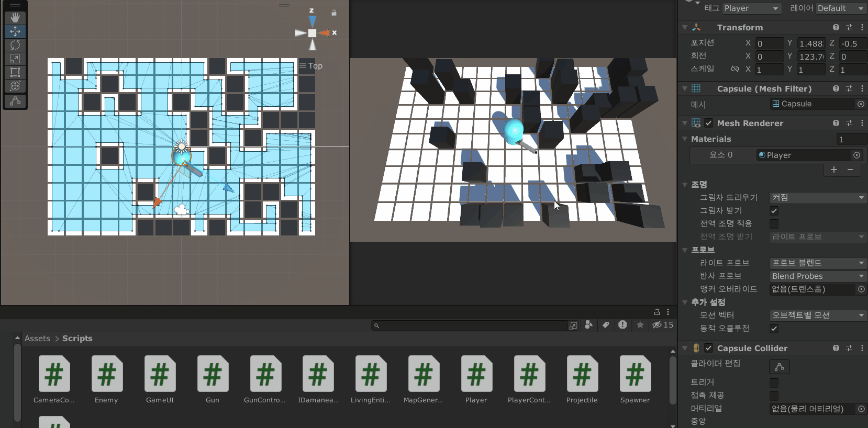Screen dimensions: 868x428
Task: Select the Hand view tool
Action: click(x=15, y=18)
